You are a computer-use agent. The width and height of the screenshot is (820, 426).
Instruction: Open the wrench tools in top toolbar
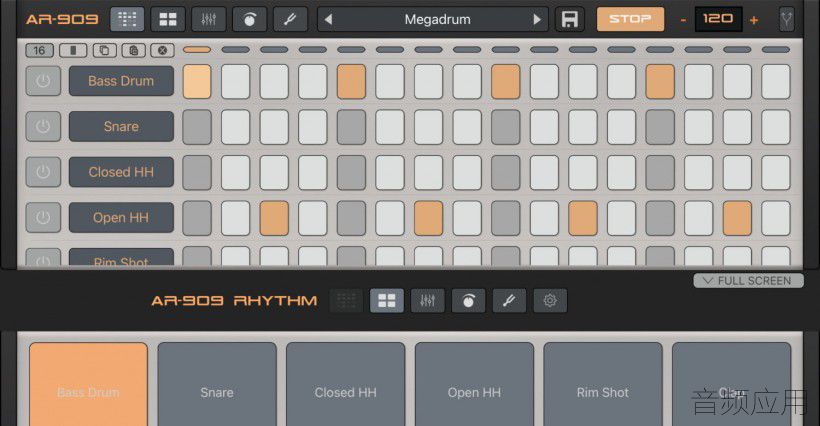pos(290,20)
